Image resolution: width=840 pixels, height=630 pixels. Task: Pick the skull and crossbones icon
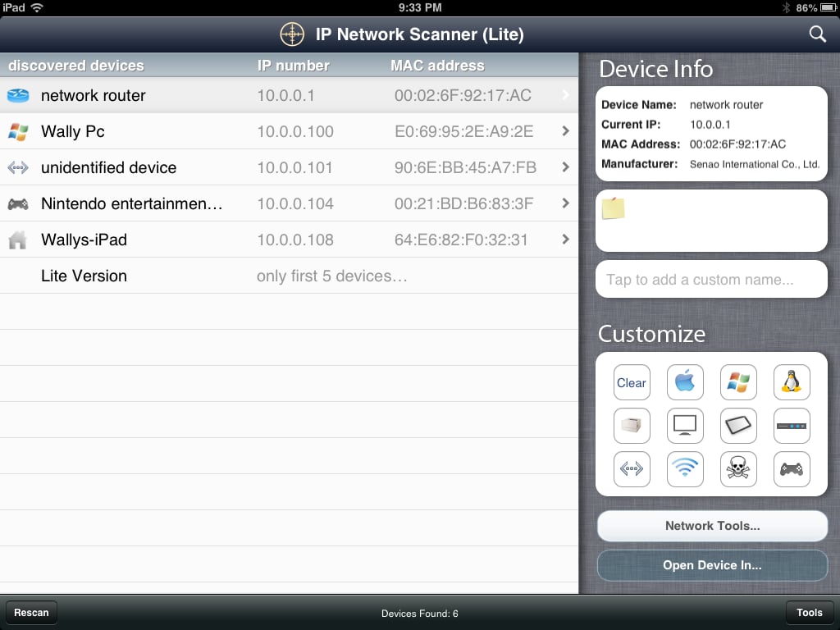(x=738, y=469)
